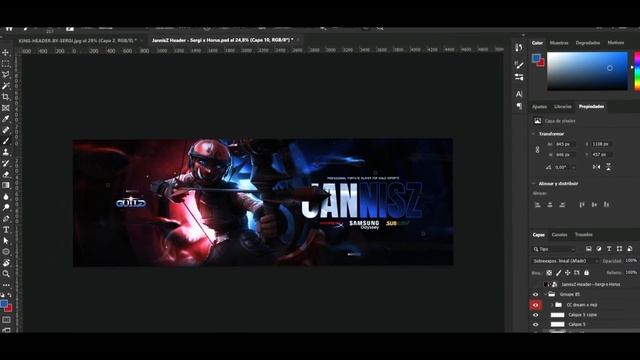The width and height of the screenshot is (640, 360).
Task: Select the Rectangular Marquee tool
Action: click(6, 64)
